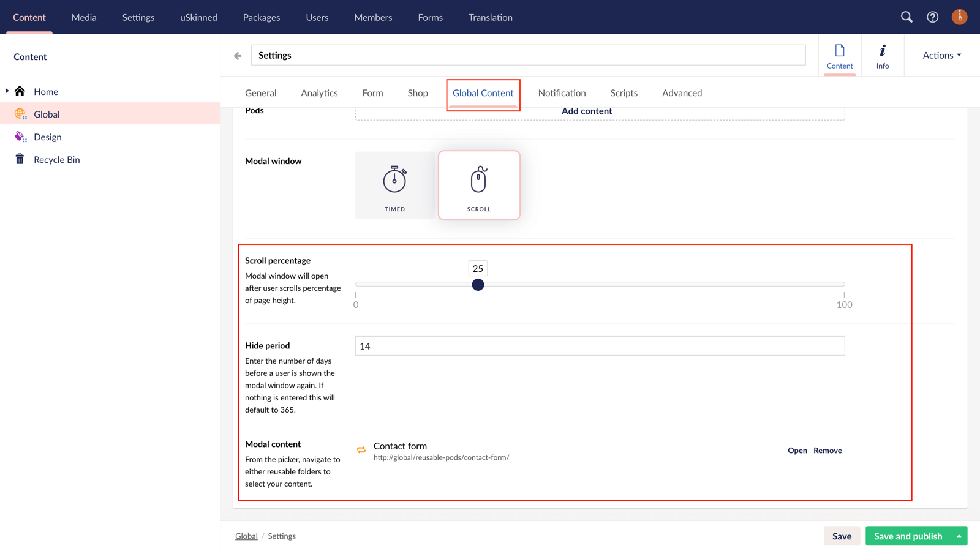Open the global search magnifier icon

(x=907, y=17)
